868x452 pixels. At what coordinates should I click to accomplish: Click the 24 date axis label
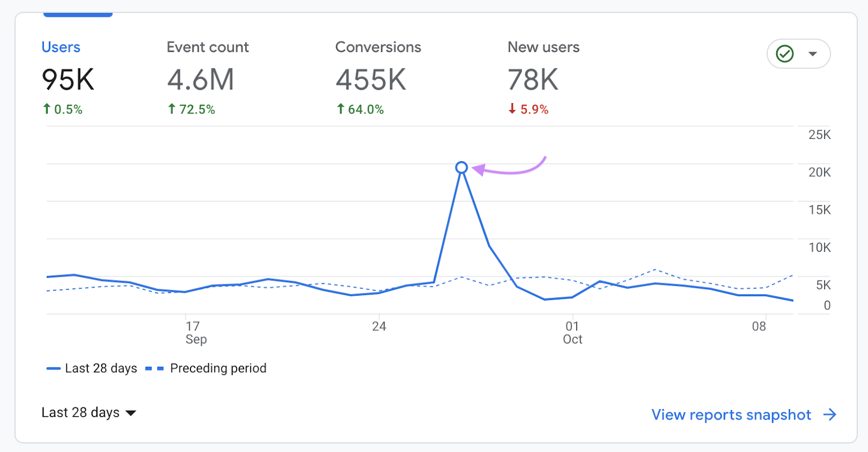pos(379,326)
